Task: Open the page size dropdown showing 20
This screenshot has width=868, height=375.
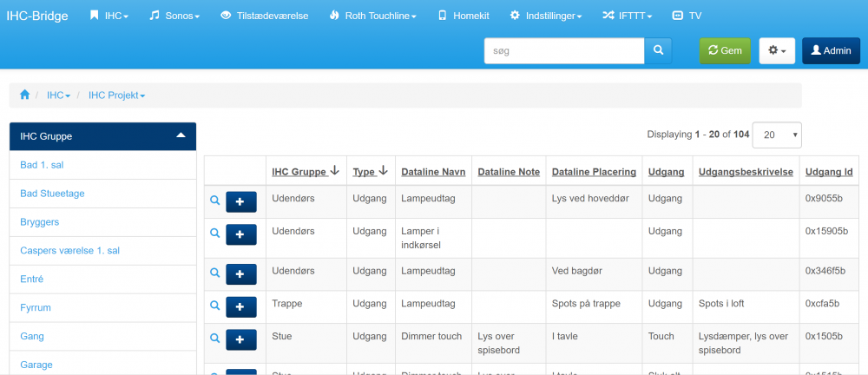Action: pos(776,135)
